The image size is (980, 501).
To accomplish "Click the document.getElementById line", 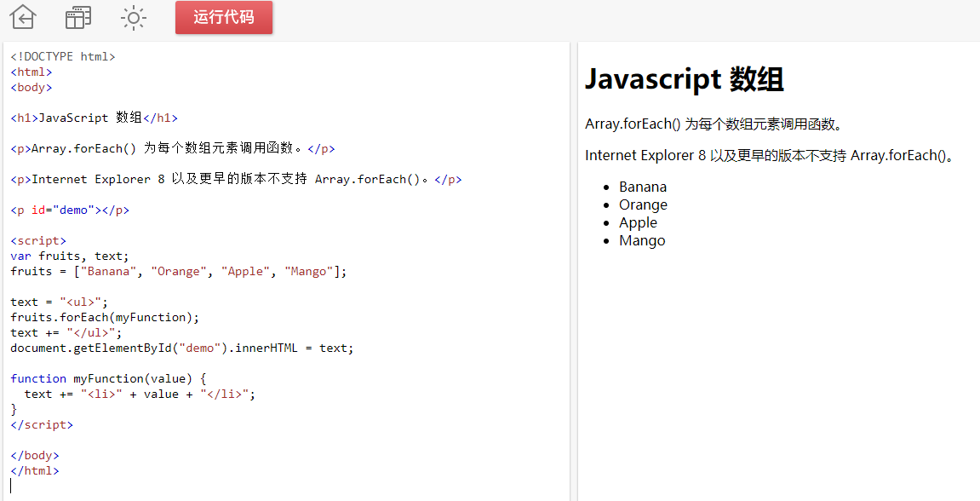I will coord(182,348).
